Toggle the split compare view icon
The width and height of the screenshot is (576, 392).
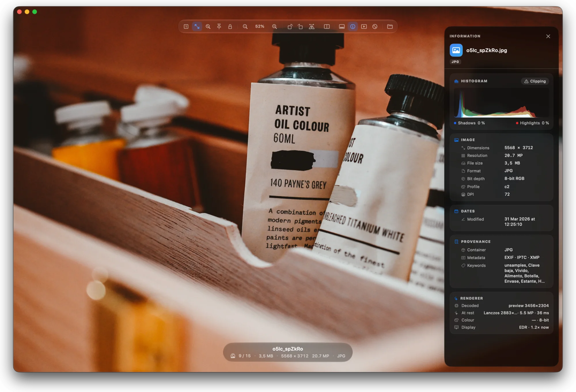click(327, 26)
